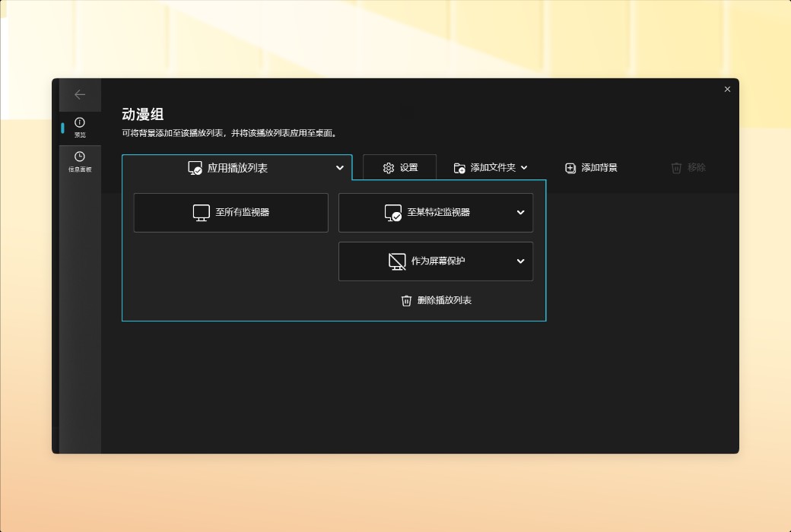Open the 信息面板 info panel in sidebar
791x532 pixels.
[81, 161]
